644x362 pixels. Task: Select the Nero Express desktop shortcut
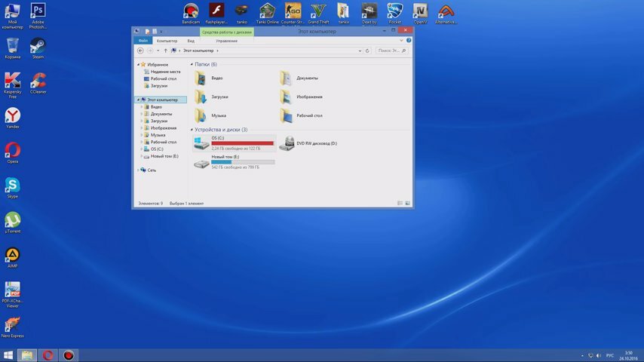[13, 327]
